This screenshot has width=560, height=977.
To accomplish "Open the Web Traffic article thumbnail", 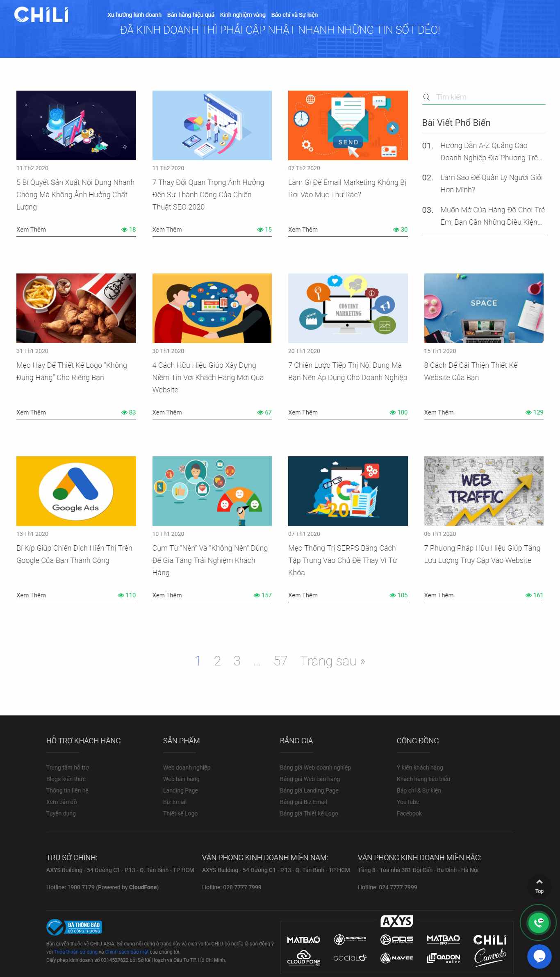I will point(484,491).
